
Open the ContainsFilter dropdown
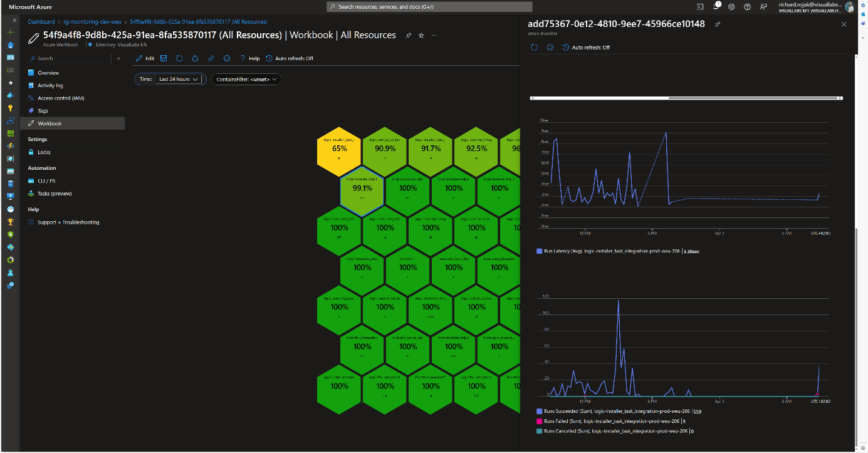click(246, 80)
